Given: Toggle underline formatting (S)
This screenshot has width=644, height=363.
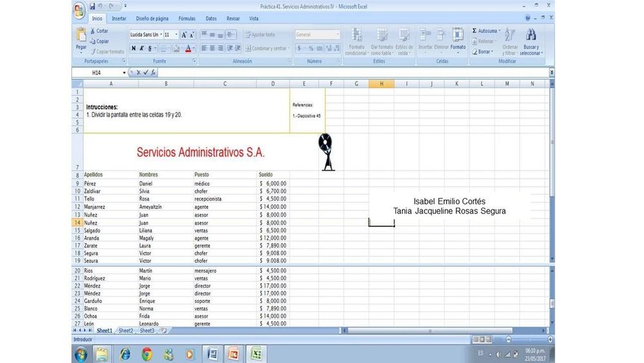Looking at the screenshot, I should [149, 48].
